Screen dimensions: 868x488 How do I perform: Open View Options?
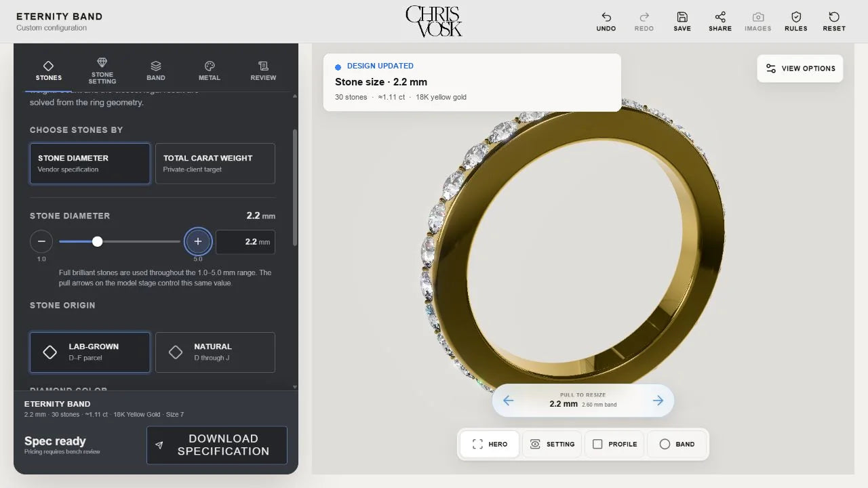pyautogui.click(x=800, y=68)
